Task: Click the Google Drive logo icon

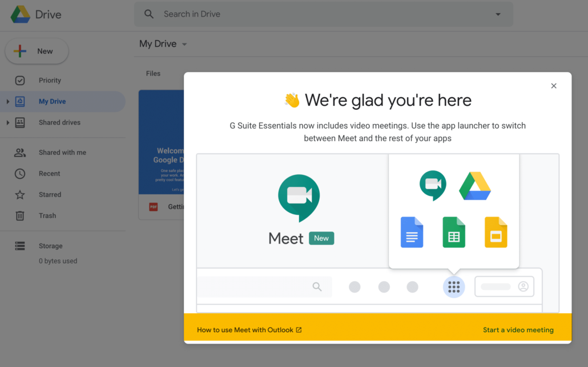Action: point(20,14)
